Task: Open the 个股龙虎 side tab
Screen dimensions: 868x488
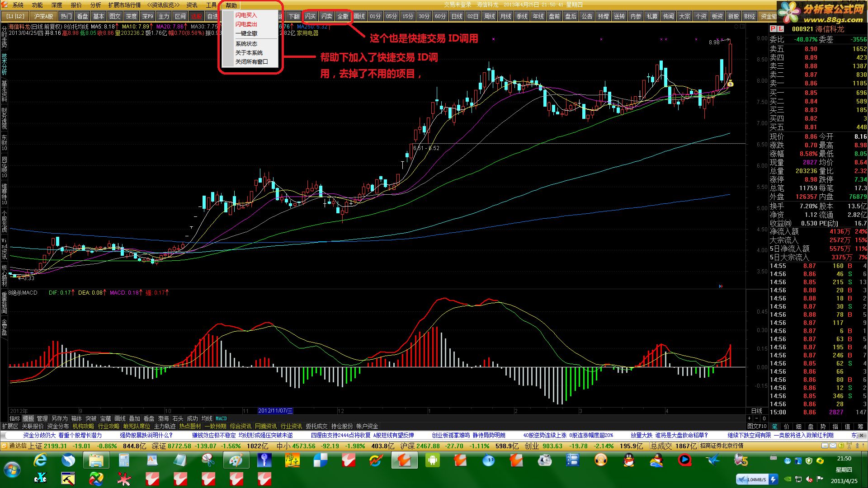Action: [4, 221]
